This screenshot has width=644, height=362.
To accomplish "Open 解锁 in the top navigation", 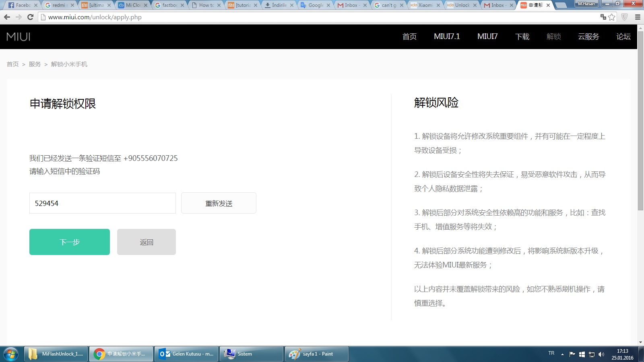I will (x=553, y=37).
